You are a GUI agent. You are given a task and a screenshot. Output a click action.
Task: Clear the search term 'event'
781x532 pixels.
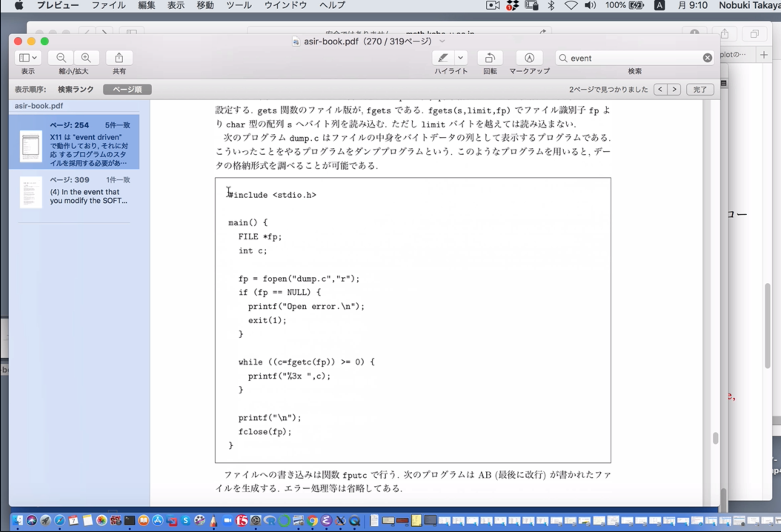pos(707,58)
